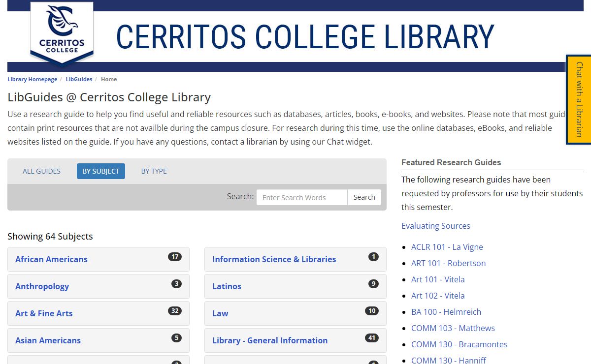Expand the African Americans subject

coord(98,259)
